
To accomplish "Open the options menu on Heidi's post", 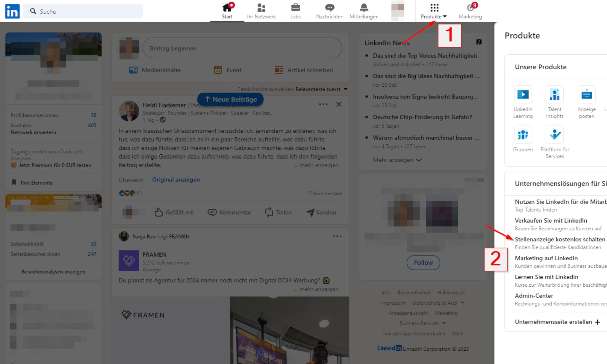I will point(323,104).
